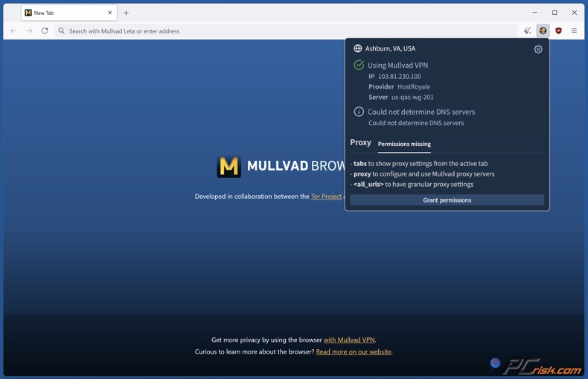
Task: Click the M favicon on New Tab
Action: (x=28, y=13)
